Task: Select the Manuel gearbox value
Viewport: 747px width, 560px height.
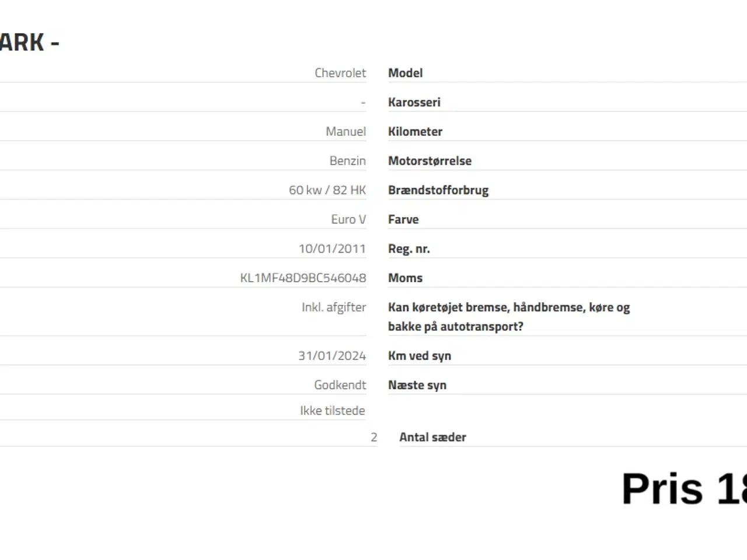Action: 345,131
